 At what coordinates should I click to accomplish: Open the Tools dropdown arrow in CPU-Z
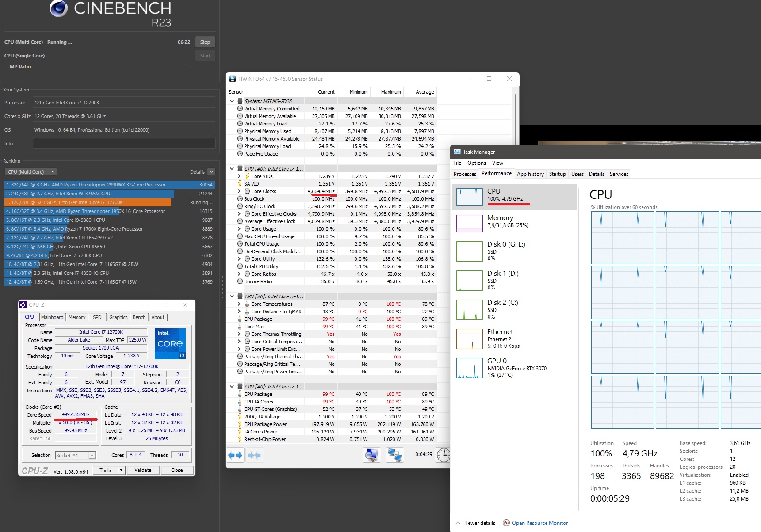tap(122, 470)
